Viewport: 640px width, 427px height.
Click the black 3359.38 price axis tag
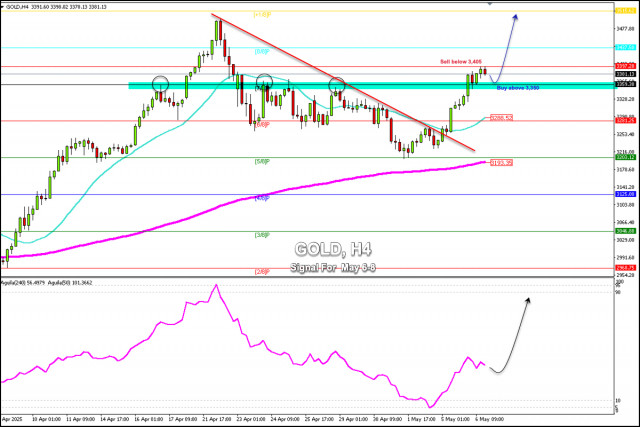626,84
